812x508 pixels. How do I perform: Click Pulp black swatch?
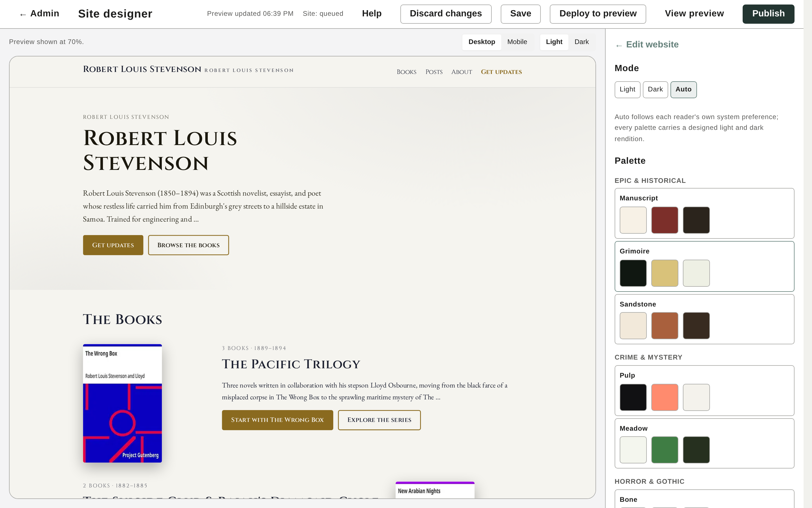point(633,397)
